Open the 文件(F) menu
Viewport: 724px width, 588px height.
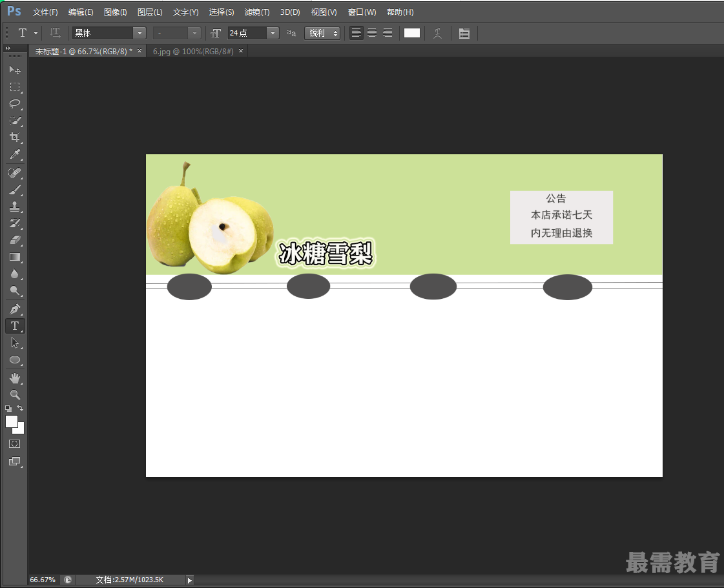click(x=45, y=12)
